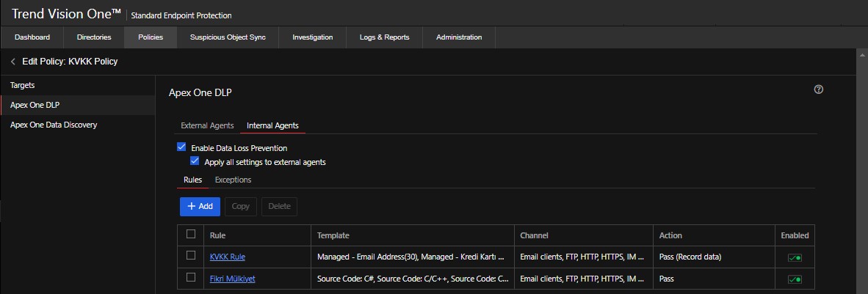Open the Administration menu
868x294 pixels.
pos(459,37)
